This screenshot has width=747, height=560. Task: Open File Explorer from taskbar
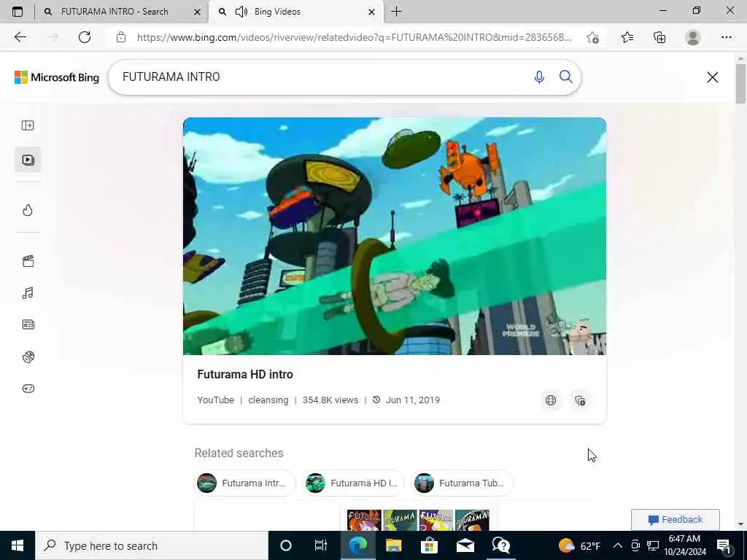(x=393, y=545)
